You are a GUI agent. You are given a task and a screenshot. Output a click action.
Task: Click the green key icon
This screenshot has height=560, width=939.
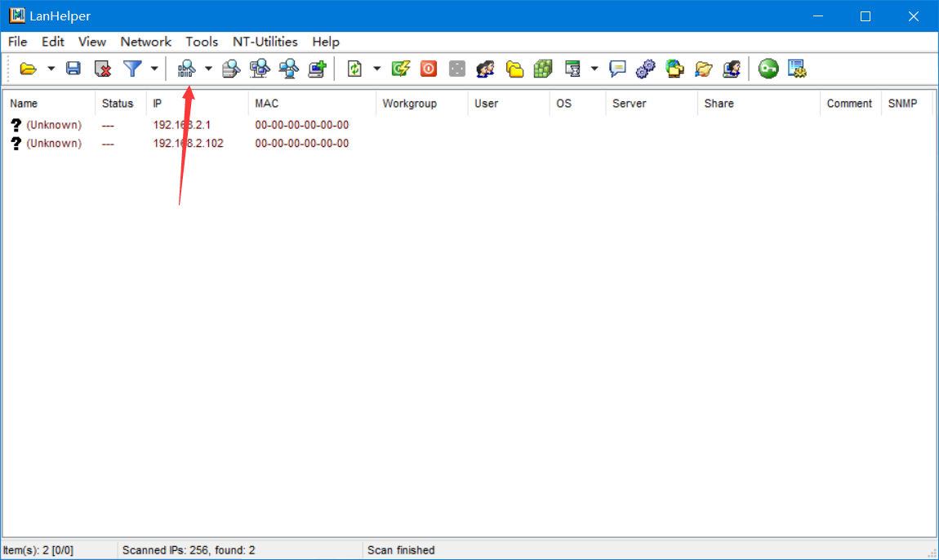click(x=768, y=69)
